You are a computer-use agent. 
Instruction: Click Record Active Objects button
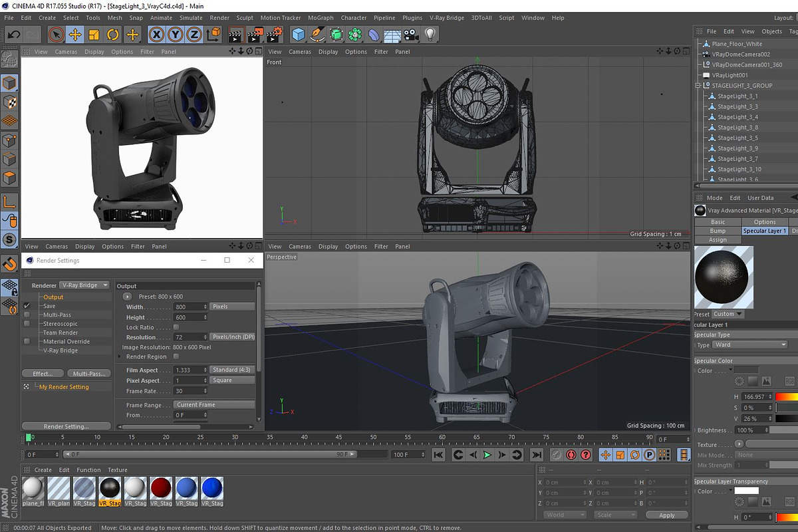point(556,455)
